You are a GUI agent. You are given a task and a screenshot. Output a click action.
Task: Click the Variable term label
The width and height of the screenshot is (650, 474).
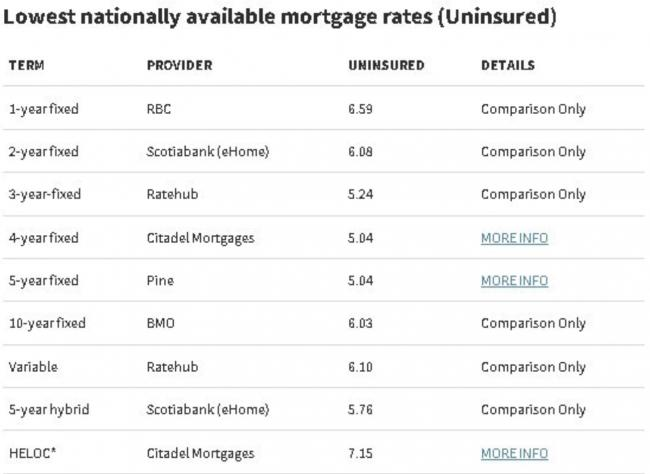(x=33, y=367)
